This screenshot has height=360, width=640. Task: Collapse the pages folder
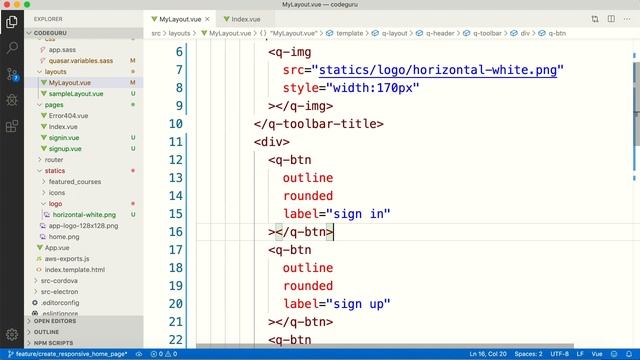84,104
